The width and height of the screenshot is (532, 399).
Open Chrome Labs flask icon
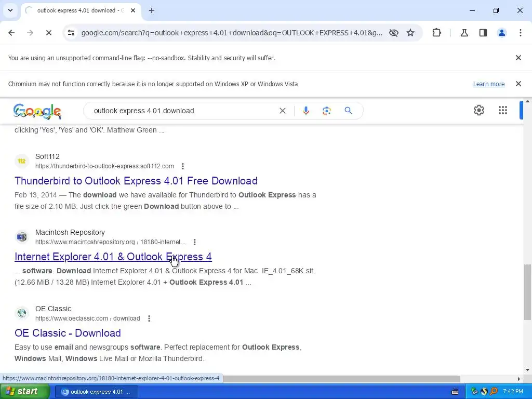[x=464, y=33]
